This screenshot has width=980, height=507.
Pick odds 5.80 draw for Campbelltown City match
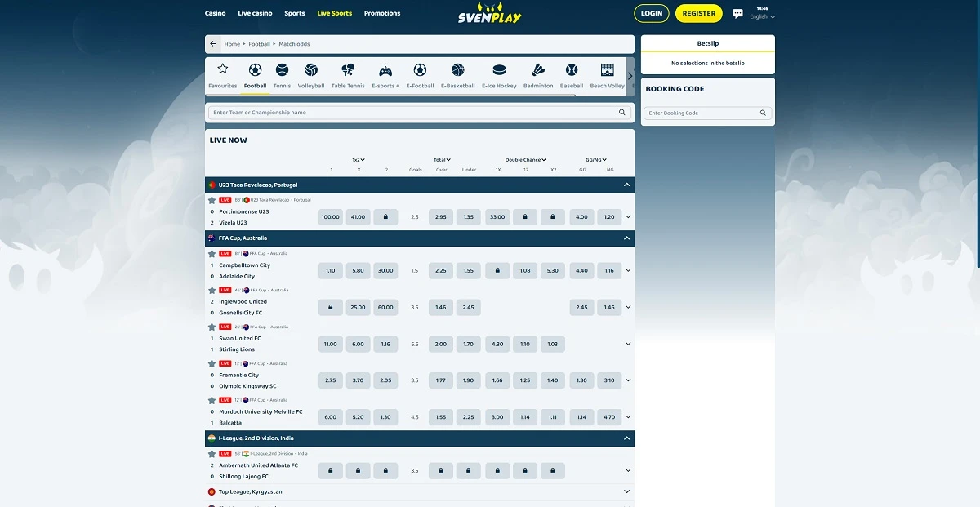pyautogui.click(x=358, y=270)
